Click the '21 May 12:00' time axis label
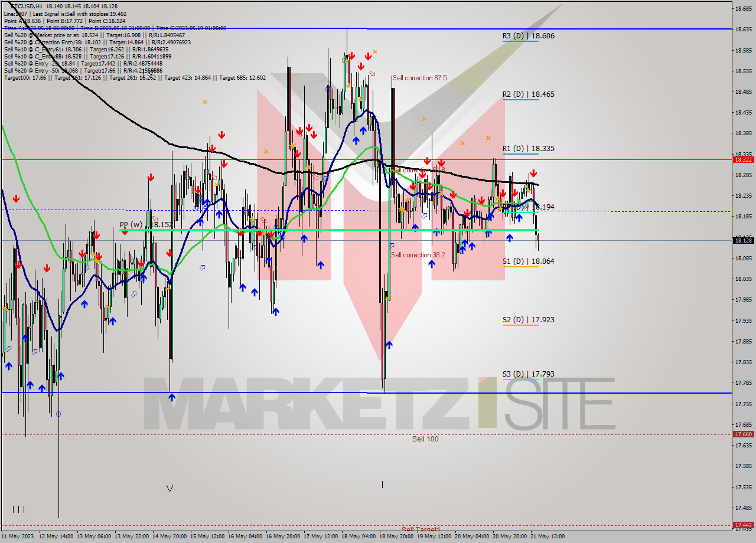This screenshot has height=543, width=756. click(548, 537)
